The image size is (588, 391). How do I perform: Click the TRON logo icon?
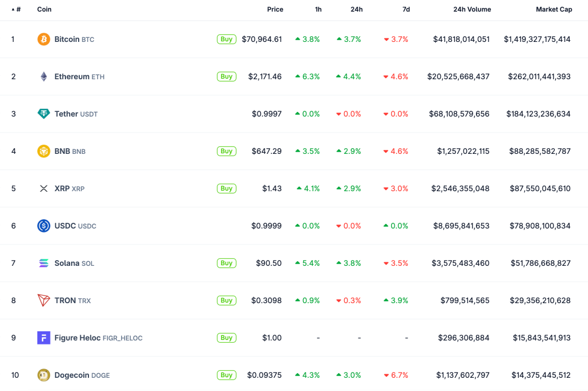coord(44,300)
